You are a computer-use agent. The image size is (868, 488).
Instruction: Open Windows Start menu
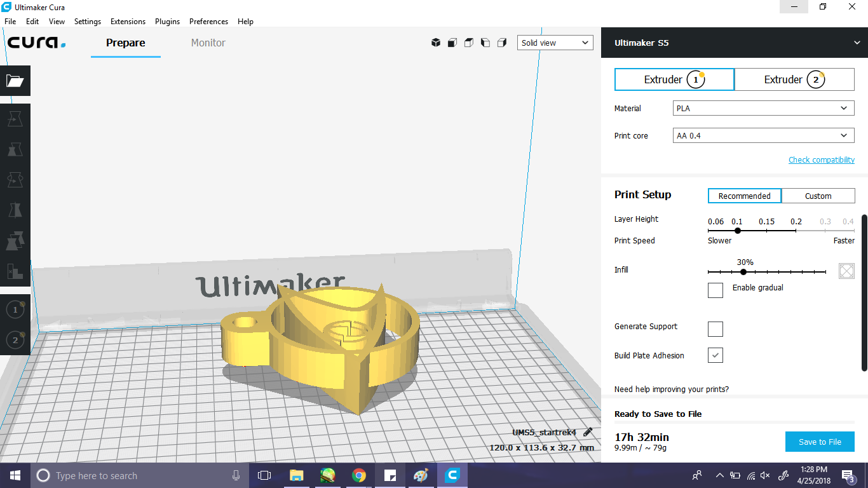coord(15,475)
